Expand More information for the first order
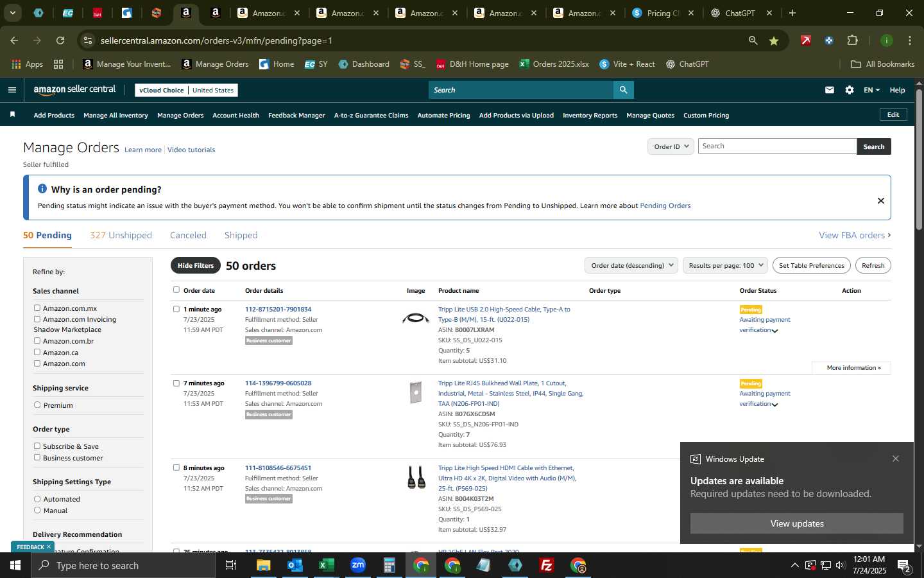This screenshot has height=578, width=924. (x=851, y=368)
